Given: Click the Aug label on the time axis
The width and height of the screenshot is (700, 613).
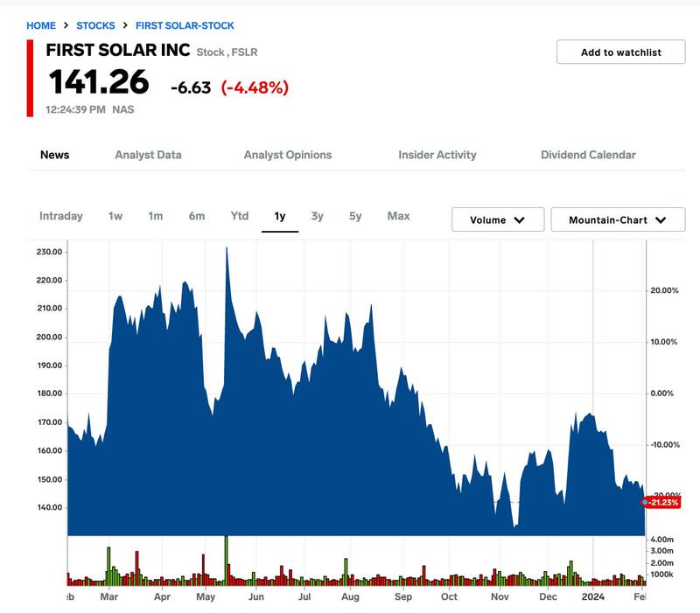Looking at the screenshot, I should 350,597.
